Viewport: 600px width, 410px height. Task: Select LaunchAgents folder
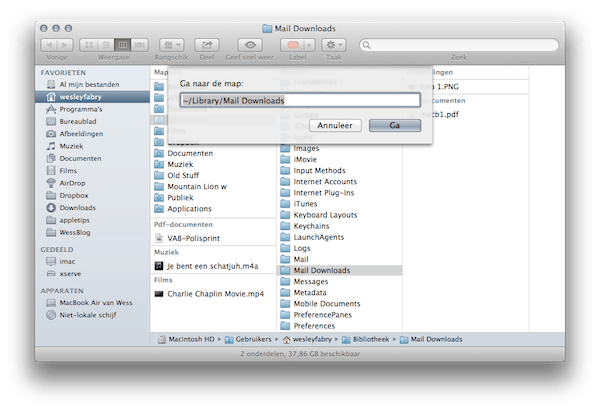[339, 237]
